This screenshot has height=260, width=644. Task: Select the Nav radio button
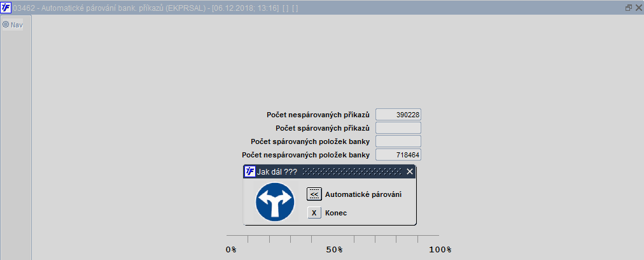(x=6, y=24)
